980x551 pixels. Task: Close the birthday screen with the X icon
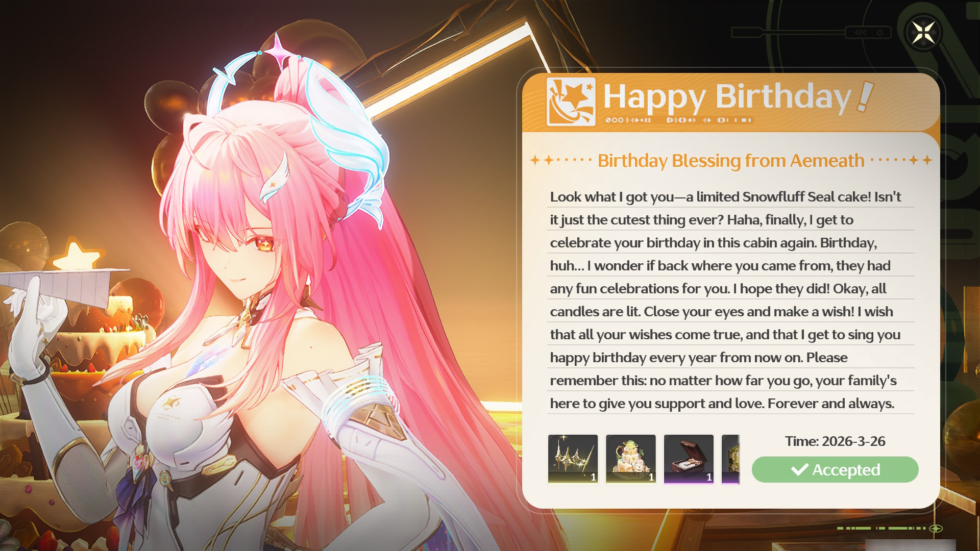[923, 33]
